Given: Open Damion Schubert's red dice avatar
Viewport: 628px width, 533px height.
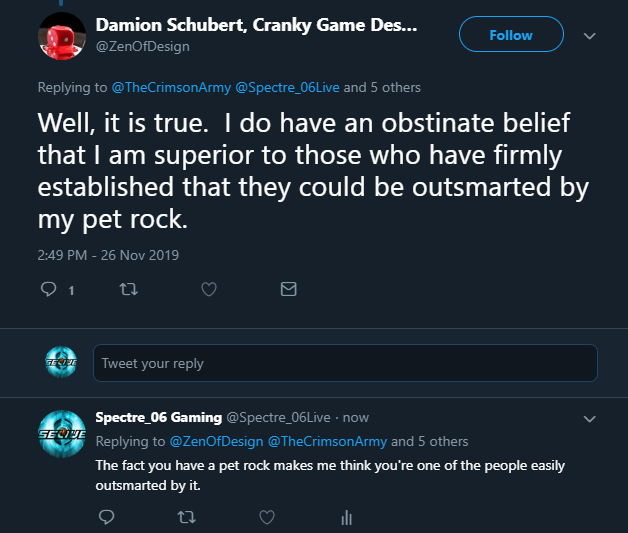Looking at the screenshot, I should pos(62,36).
